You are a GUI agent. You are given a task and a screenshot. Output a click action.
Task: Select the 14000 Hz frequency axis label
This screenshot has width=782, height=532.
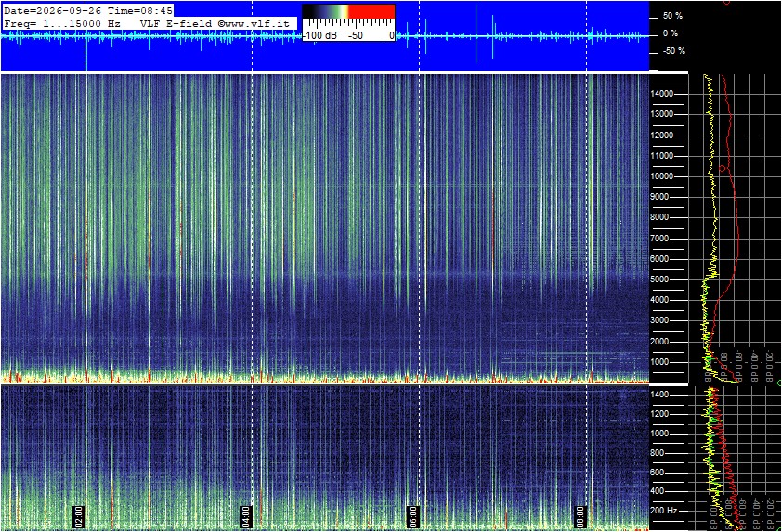(x=662, y=94)
